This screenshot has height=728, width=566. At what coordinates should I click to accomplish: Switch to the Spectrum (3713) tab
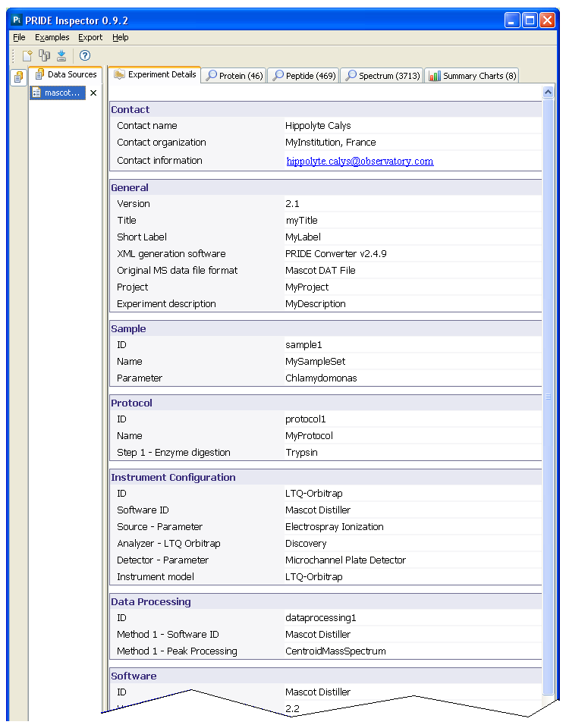[x=382, y=76]
